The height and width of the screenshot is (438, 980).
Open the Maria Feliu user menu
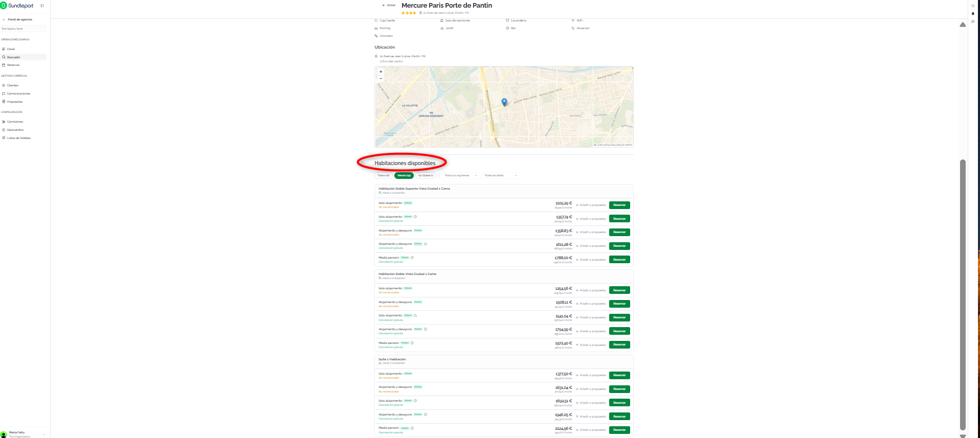click(x=24, y=434)
